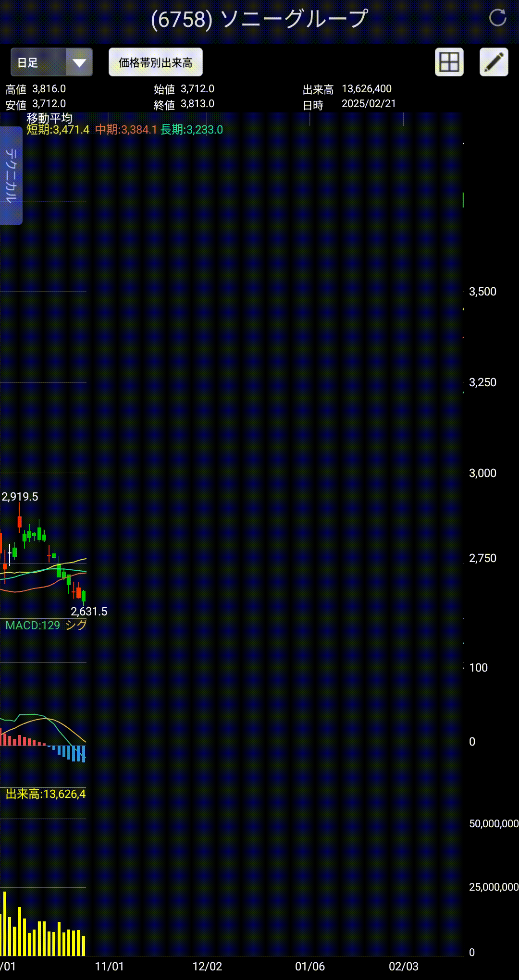Tap the 3,500 price axis label

point(482,292)
